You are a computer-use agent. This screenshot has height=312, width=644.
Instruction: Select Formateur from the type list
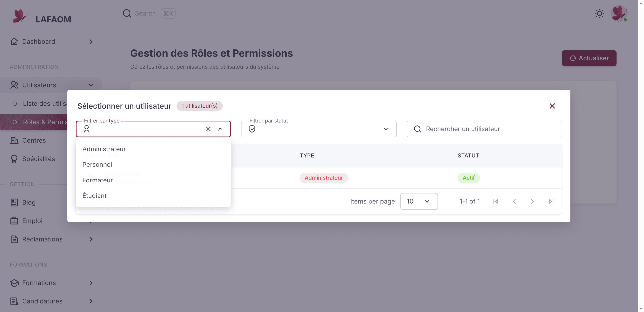pyautogui.click(x=153, y=180)
